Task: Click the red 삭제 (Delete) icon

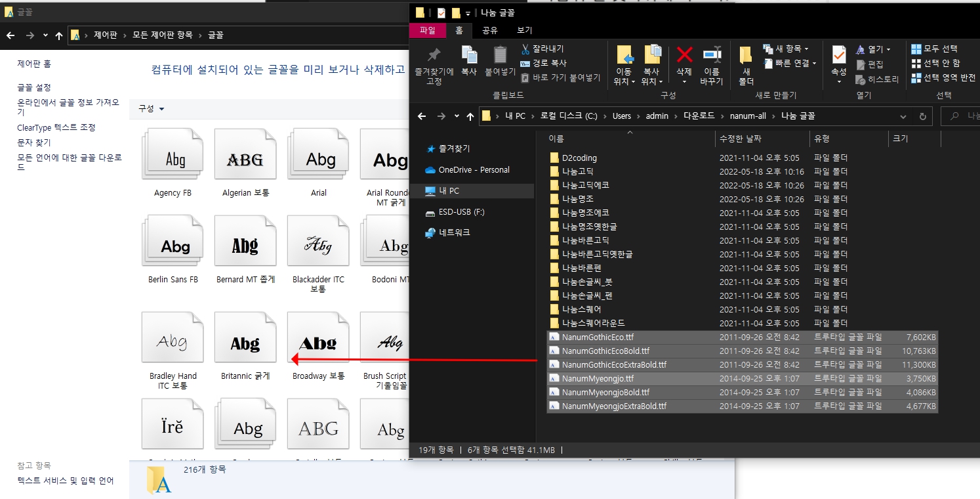Action: [684, 54]
